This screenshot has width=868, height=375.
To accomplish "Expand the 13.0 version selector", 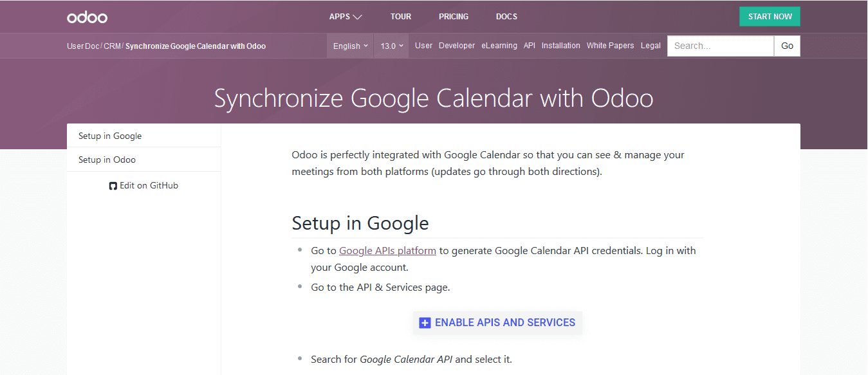I will coord(391,46).
